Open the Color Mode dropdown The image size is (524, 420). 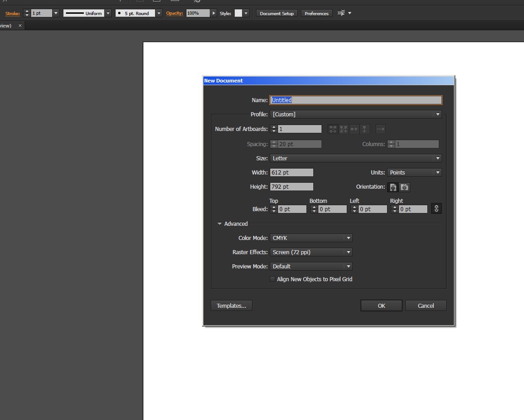(x=311, y=238)
